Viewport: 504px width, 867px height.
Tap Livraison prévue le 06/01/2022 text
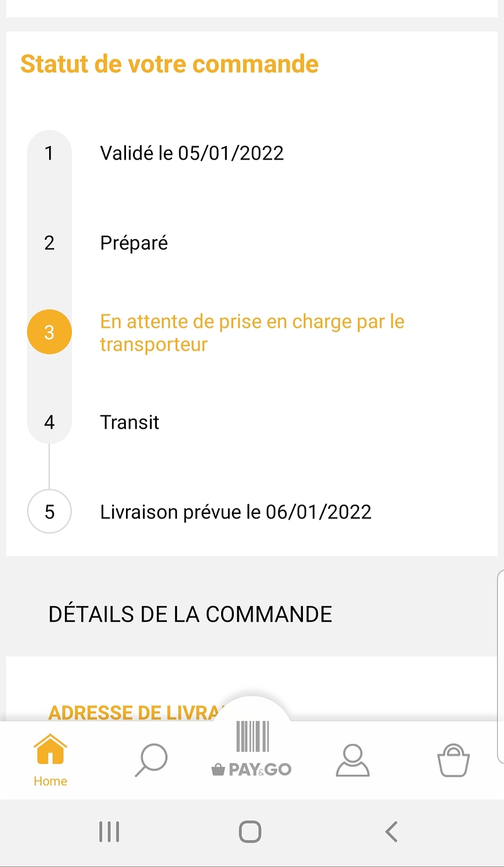[x=236, y=511]
